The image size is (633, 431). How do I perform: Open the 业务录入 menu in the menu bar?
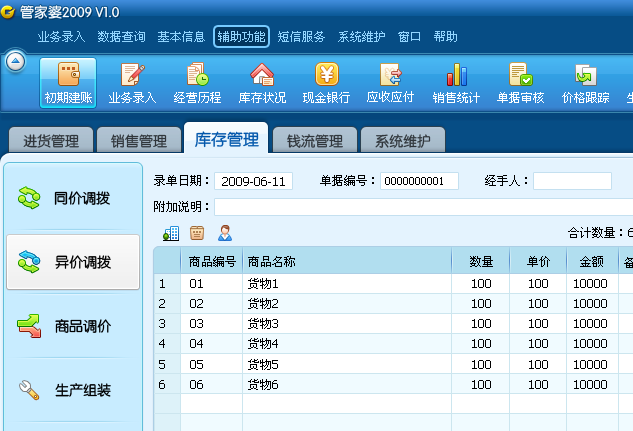pyautogui.click(x=61, y=37)
